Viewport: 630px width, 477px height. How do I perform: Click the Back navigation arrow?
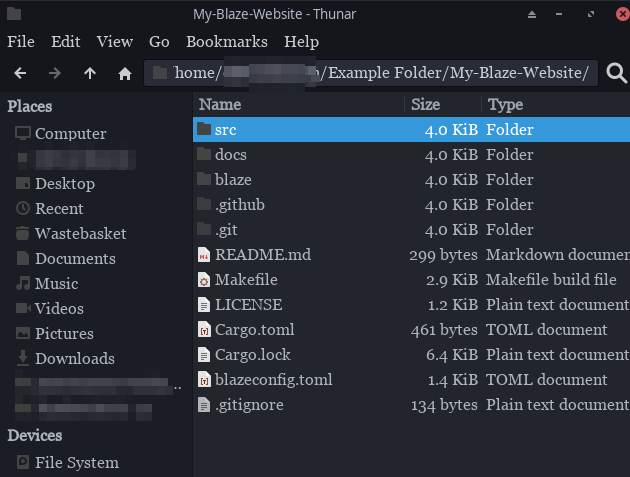click(20, 74)
